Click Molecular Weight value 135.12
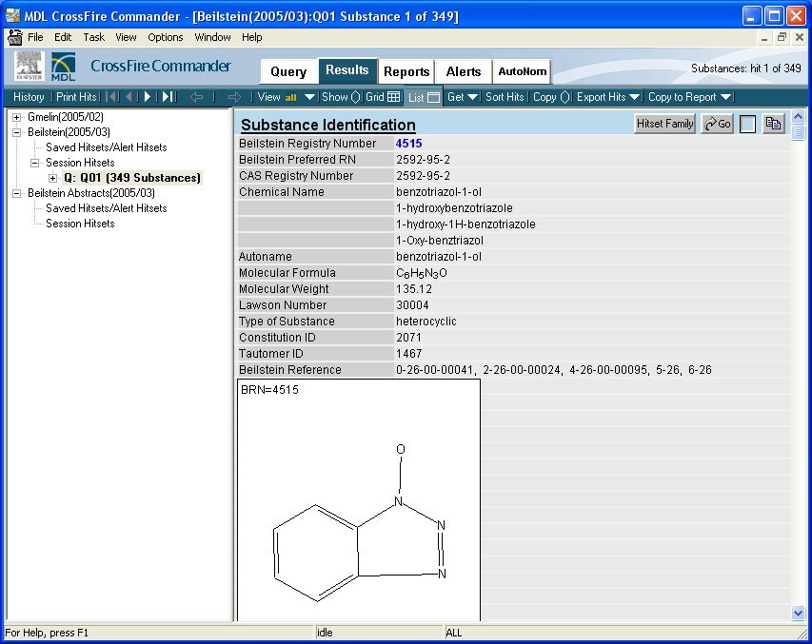The width and height of the screenshot is (812, 644). 414,289
